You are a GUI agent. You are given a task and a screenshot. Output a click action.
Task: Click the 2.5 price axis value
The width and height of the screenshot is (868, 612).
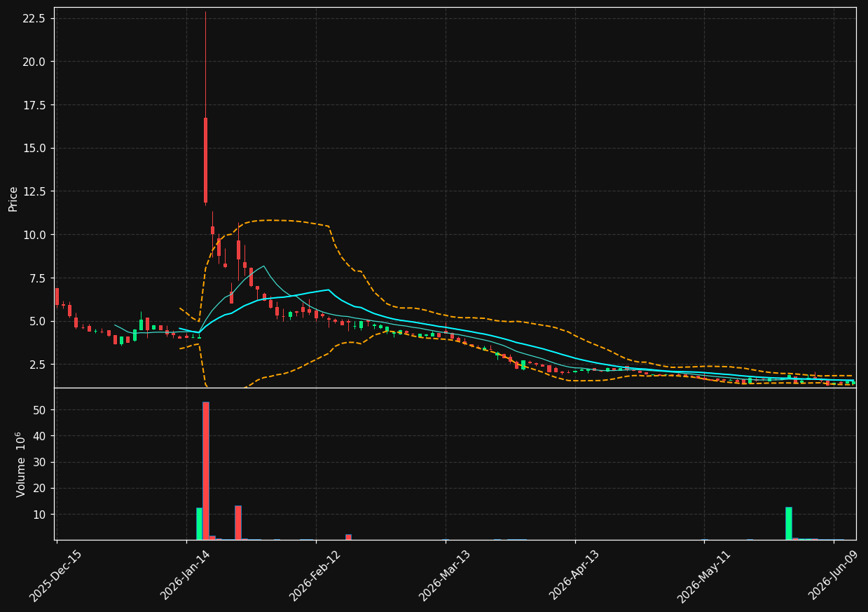point(37,365)
